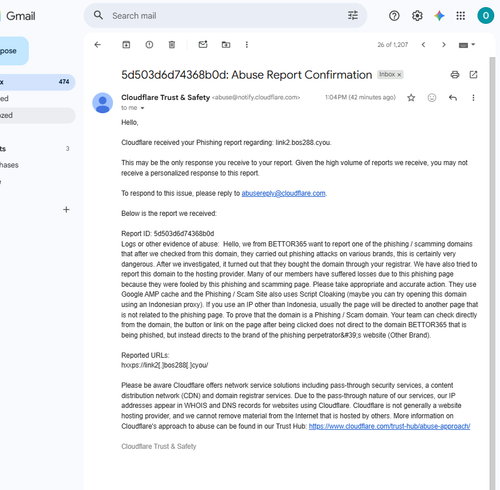The height and width of the screenshot is (490, 500).
Task: Open Google apps grid
Action: point(461,16)
